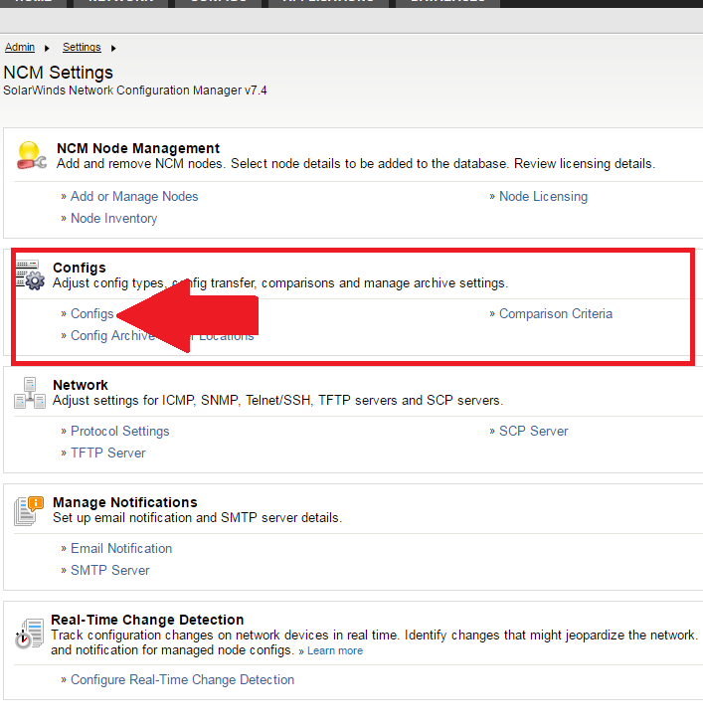Screen dimensions: 703x728
Task: Click the NCM Node Management lightbulb icon
Action: pyautogui.click(x=31, y=155)
